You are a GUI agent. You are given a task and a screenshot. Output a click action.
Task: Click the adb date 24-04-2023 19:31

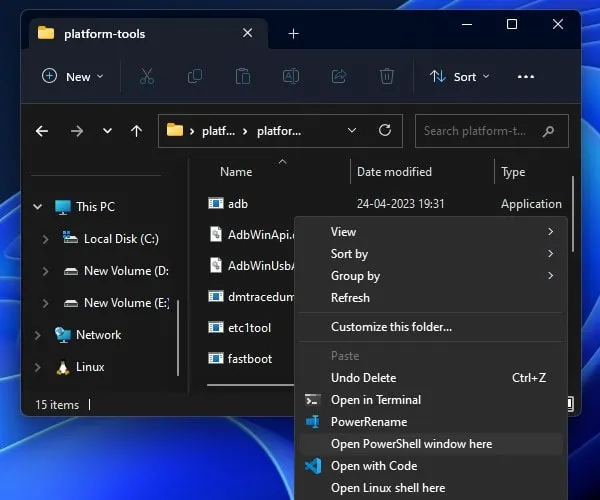pos(400,204)
